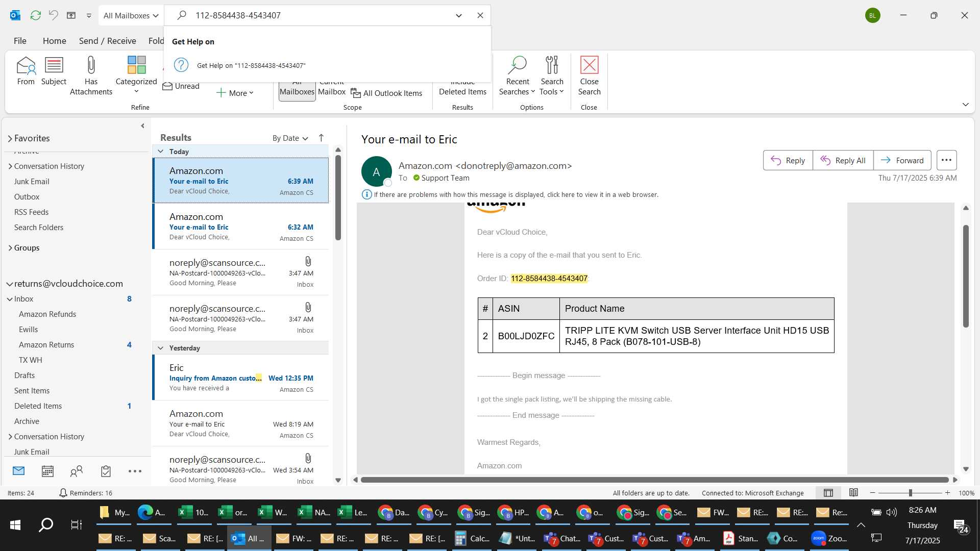Reverse sort order arrow in Results

click(x=321, y=138)
